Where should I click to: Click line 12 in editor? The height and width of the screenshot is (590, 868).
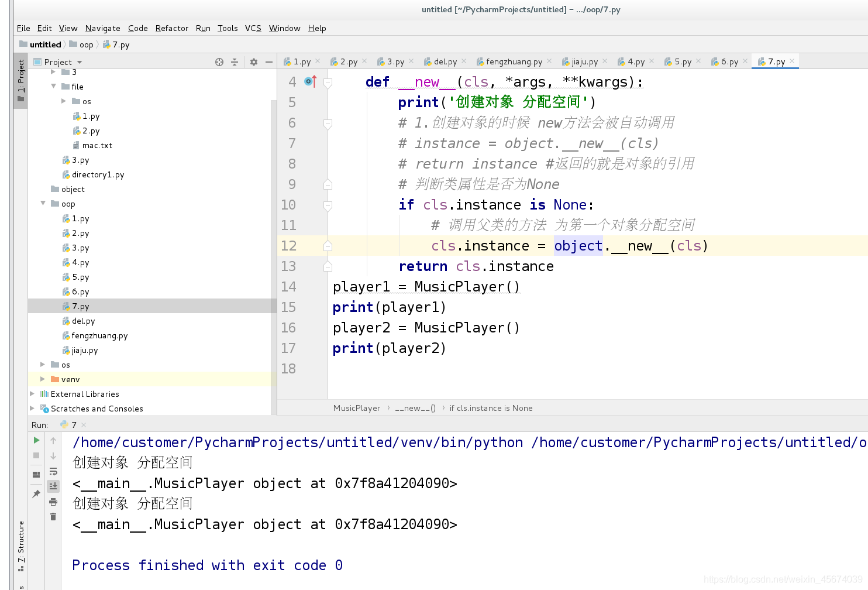pos(573,246)
